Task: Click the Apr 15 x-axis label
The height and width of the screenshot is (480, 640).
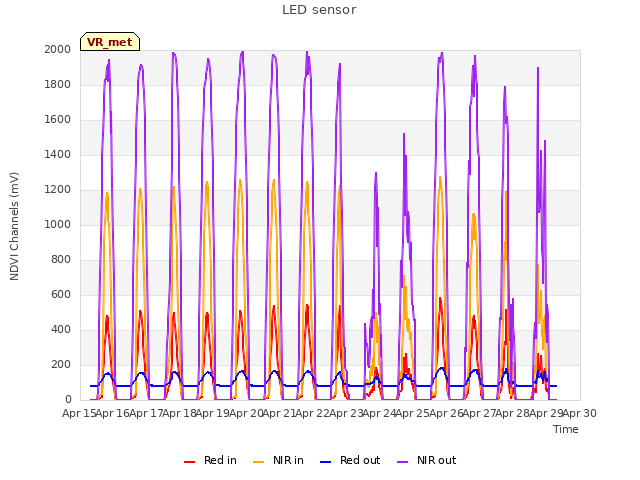Action: click(x=79, y=413)
